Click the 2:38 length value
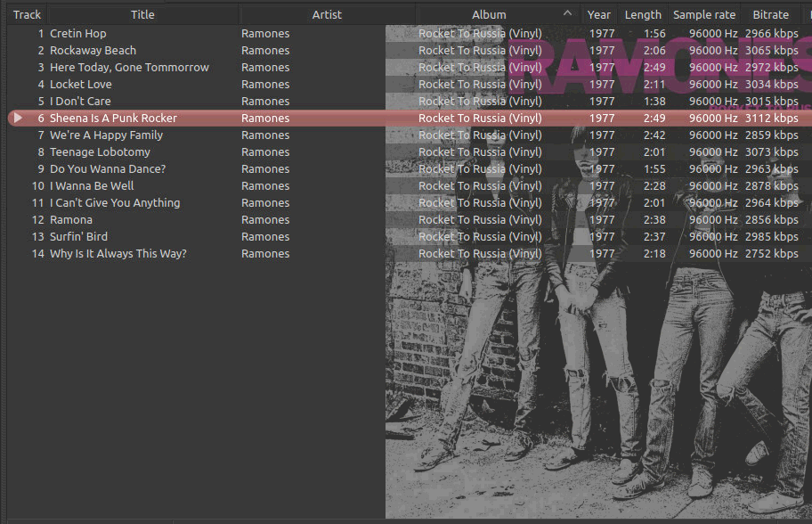The width and height of the screenshot is (812, 524). pos(654,220)
